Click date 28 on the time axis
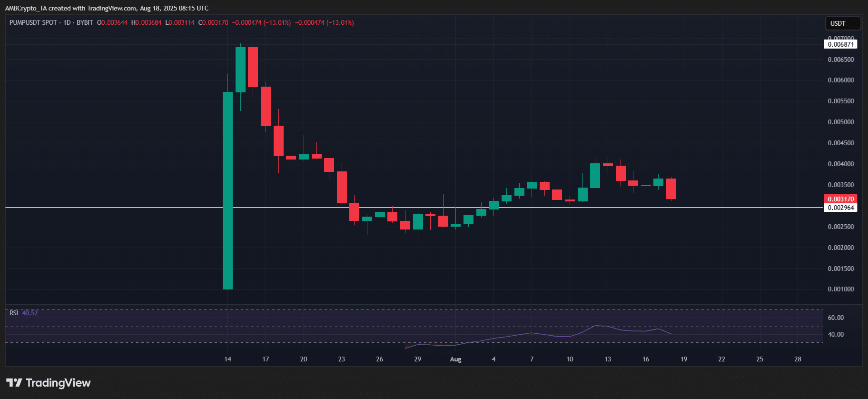The height and width of the screenshot is (399, 868). 798,359
